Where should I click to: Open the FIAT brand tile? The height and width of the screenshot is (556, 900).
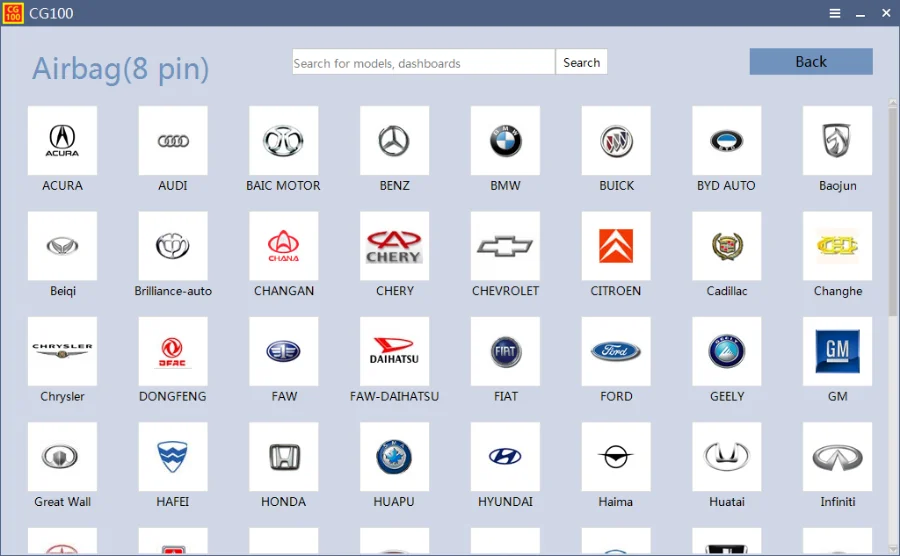click(505, 351)
